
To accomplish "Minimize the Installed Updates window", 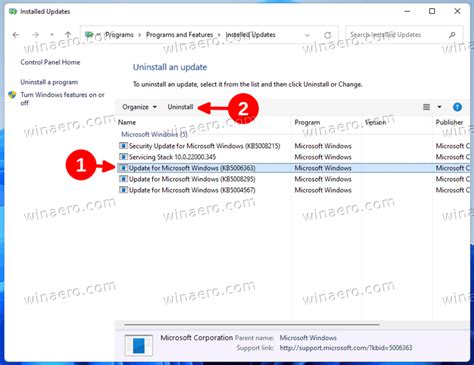I will click(407, 11).
